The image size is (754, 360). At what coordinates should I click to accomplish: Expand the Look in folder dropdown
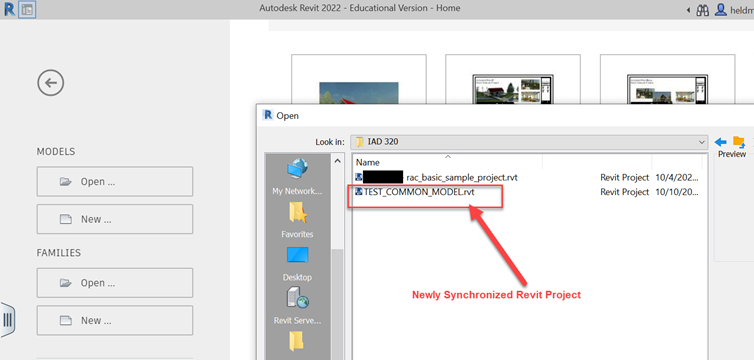point(702,142)
